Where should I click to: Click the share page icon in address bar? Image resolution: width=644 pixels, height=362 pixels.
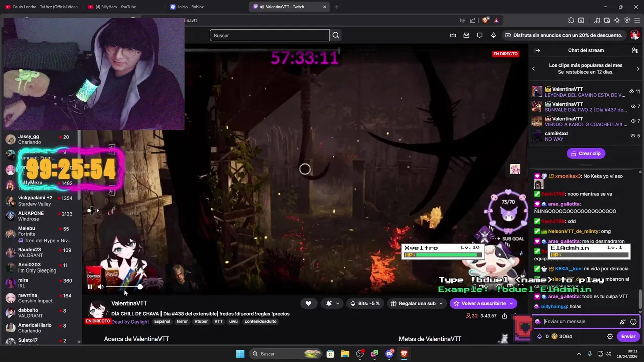pos(473,20)
